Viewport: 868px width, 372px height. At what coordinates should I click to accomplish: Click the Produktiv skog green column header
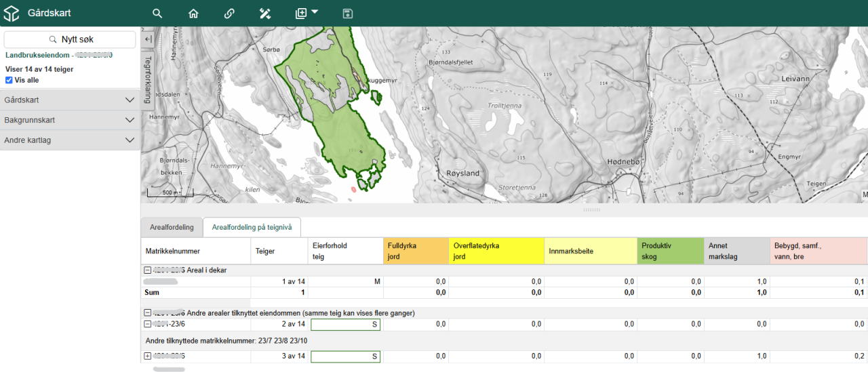(671, 251)
